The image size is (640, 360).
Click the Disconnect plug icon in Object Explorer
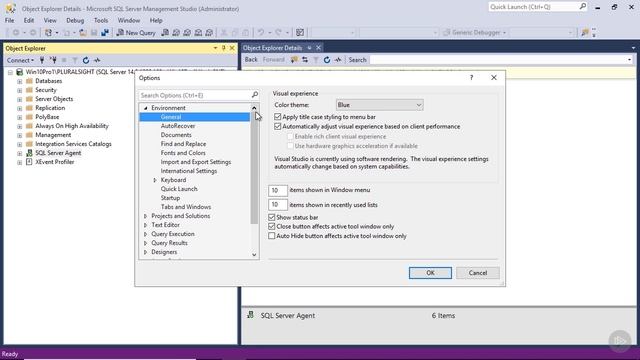(x=53, y=60)
